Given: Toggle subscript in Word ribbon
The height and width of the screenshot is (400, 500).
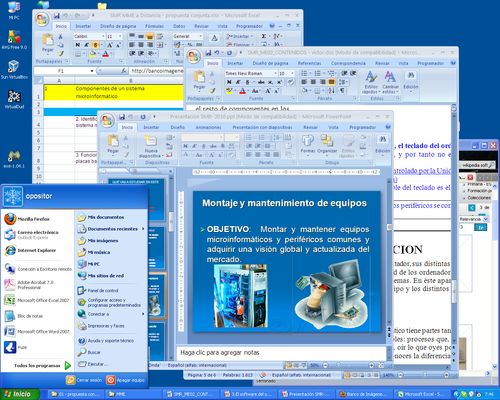Looking at the screenshot, I should click(270, 82).
